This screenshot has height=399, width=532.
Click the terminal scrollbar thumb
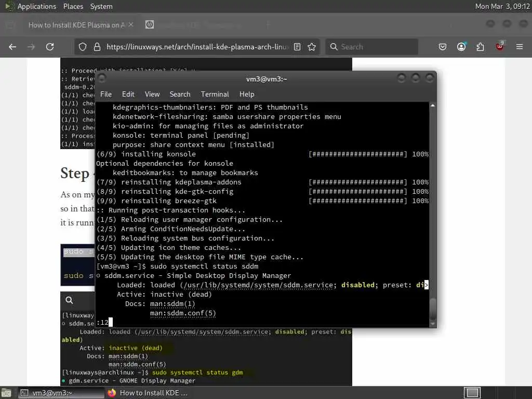[x=433, y=308]
